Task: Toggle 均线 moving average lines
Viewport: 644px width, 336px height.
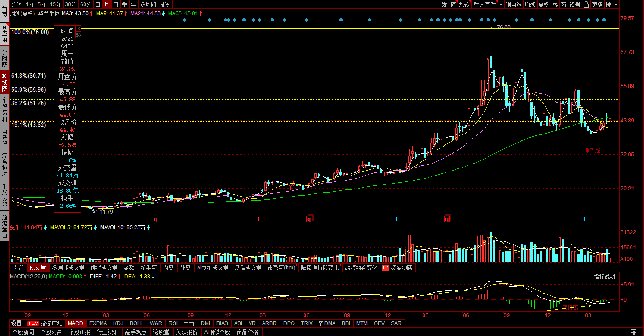Action: (530, 4)
